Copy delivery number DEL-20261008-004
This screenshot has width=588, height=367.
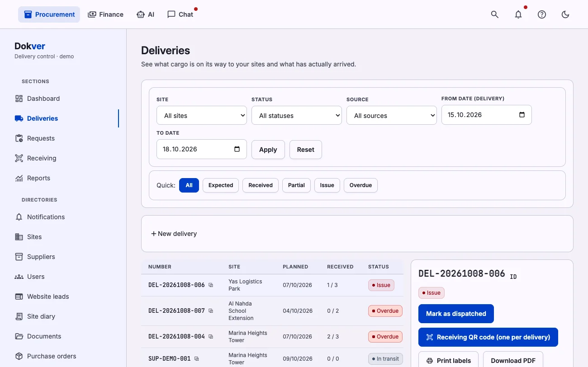211,337
